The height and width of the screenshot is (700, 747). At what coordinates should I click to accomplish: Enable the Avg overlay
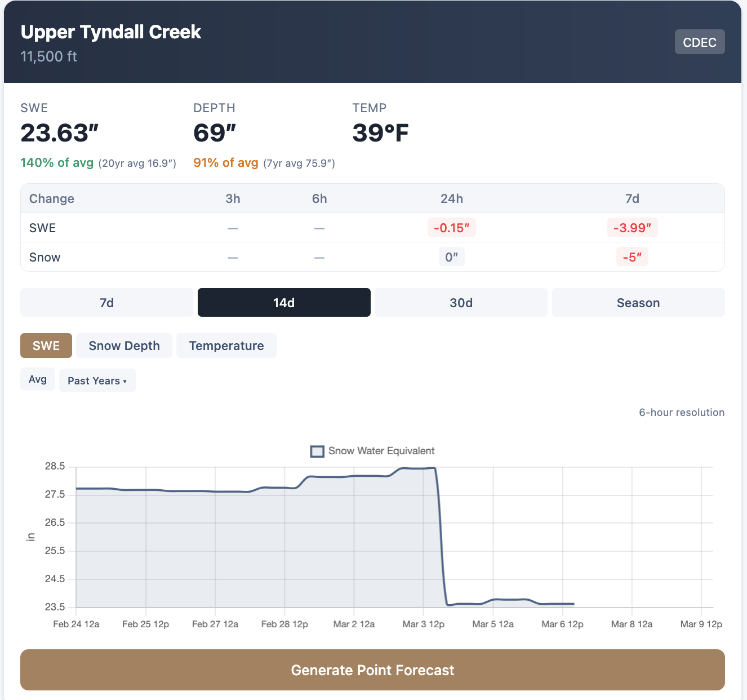37,379
